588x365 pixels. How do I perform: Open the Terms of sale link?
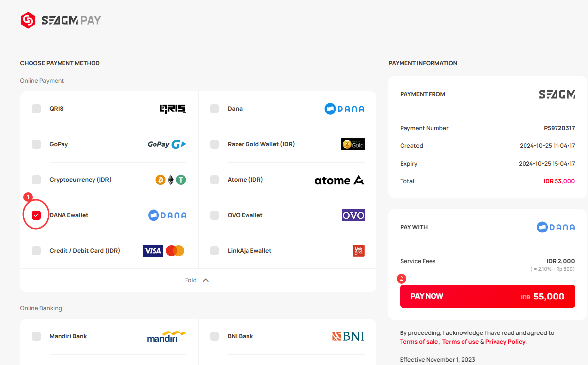(x=419, y=342)
